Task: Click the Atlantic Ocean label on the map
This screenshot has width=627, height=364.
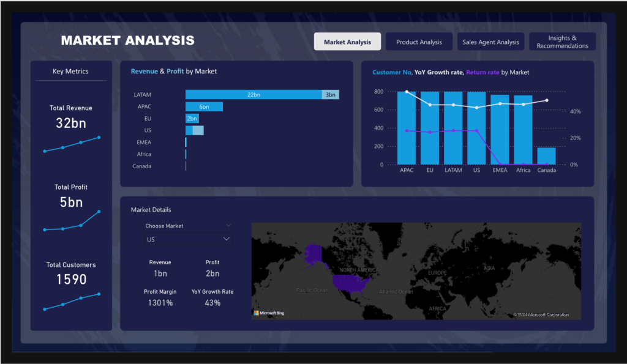Action: [396, 292]
